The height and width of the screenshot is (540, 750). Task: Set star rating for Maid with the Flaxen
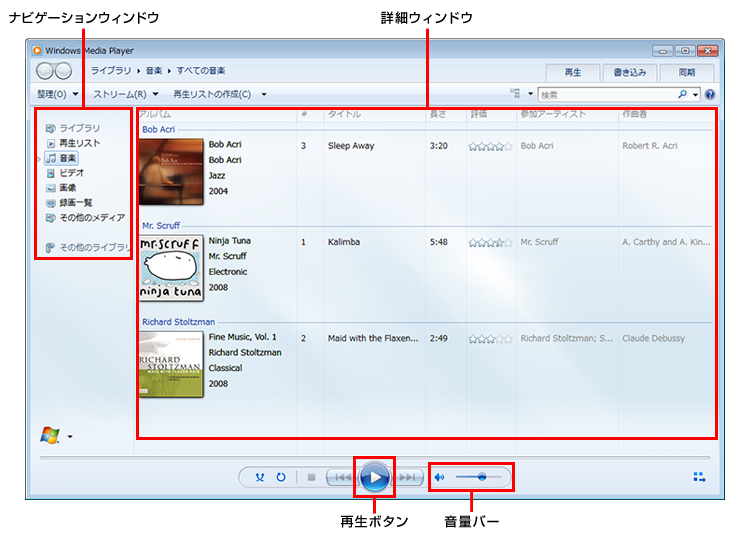coord(490,339)
